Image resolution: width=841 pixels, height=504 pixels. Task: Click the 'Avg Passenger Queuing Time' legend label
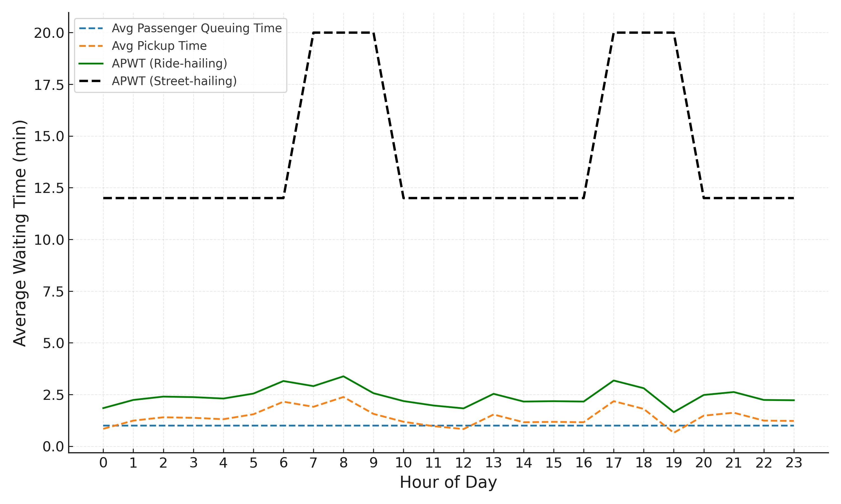click(x=197, y=28)
